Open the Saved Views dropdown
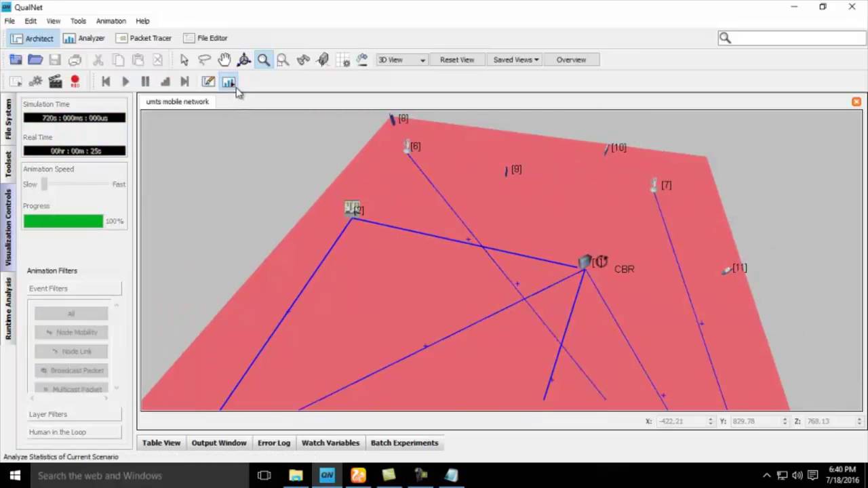The image size is (868, 488). 516,60
